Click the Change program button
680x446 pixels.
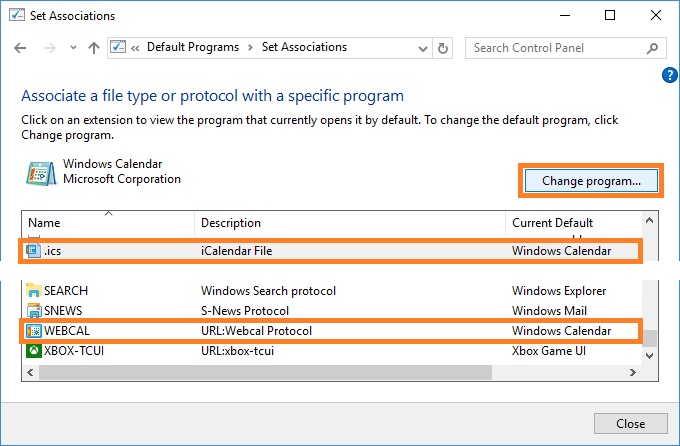tap(591, 180)
